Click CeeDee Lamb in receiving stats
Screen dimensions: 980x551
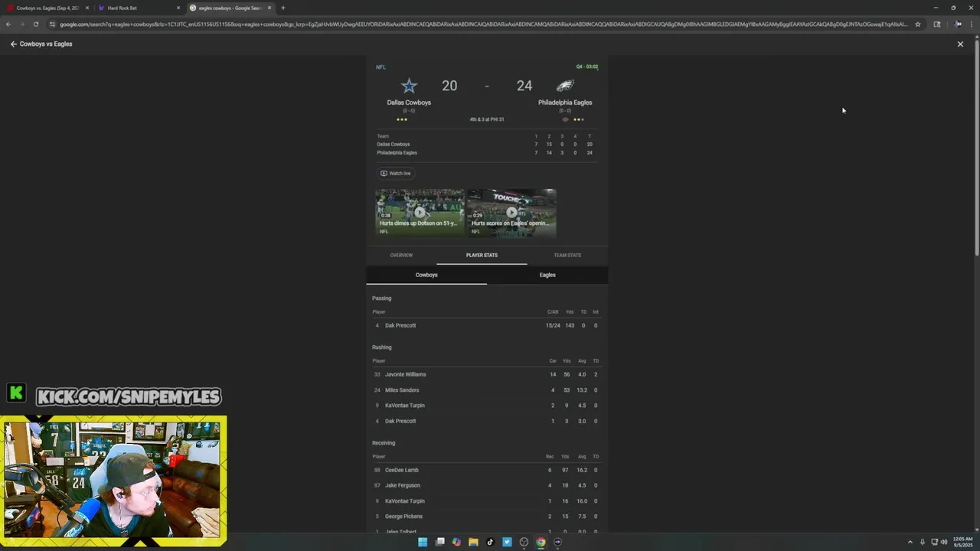pos(402,470)
